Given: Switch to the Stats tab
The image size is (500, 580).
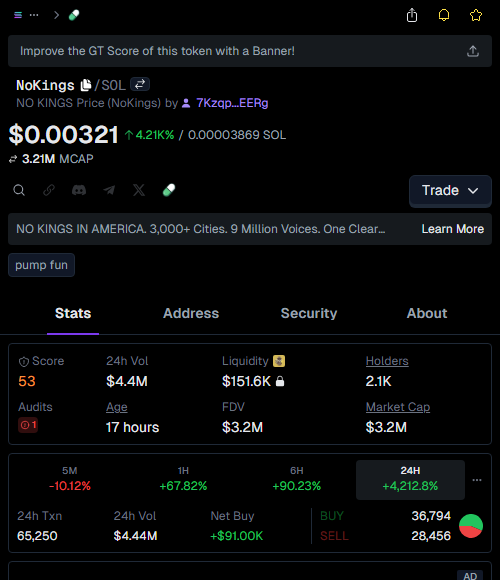Looking at the screenshot, I should (73, 314).
